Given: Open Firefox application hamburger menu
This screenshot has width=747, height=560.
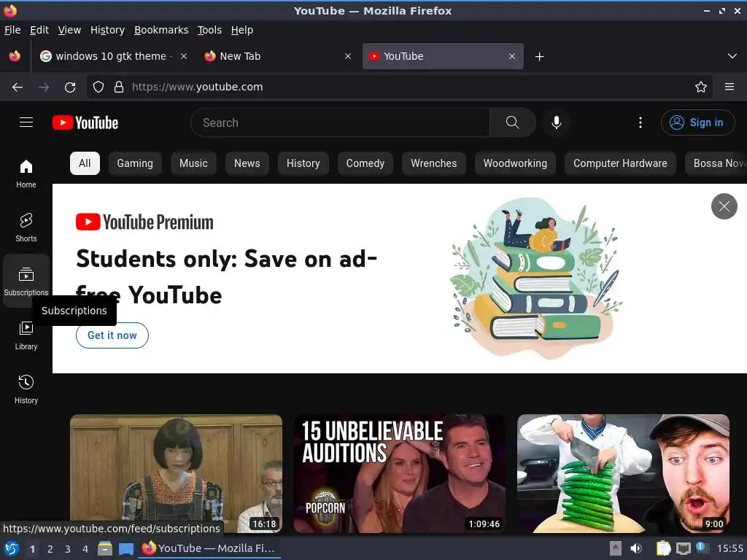Looking at the screenshot, I should tap(729, 87).
